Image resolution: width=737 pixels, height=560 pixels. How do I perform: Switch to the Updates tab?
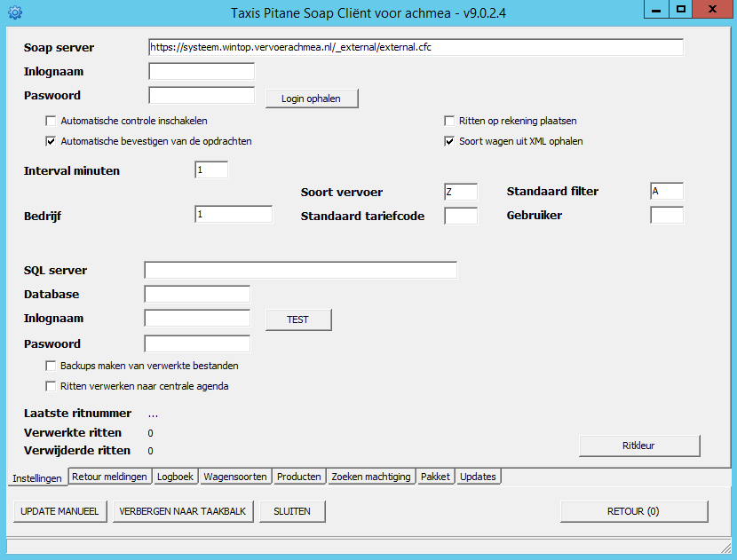pyautogui.click(x=478, y=477)
